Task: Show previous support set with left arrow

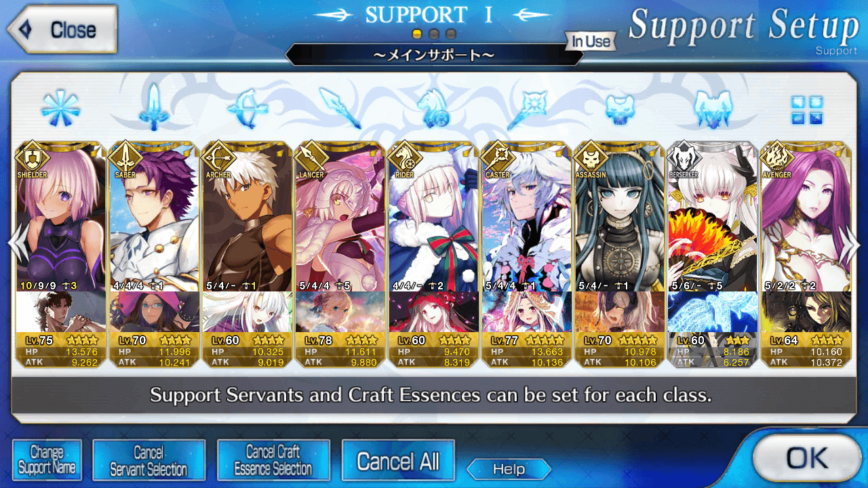Action: tap(16, 242)
